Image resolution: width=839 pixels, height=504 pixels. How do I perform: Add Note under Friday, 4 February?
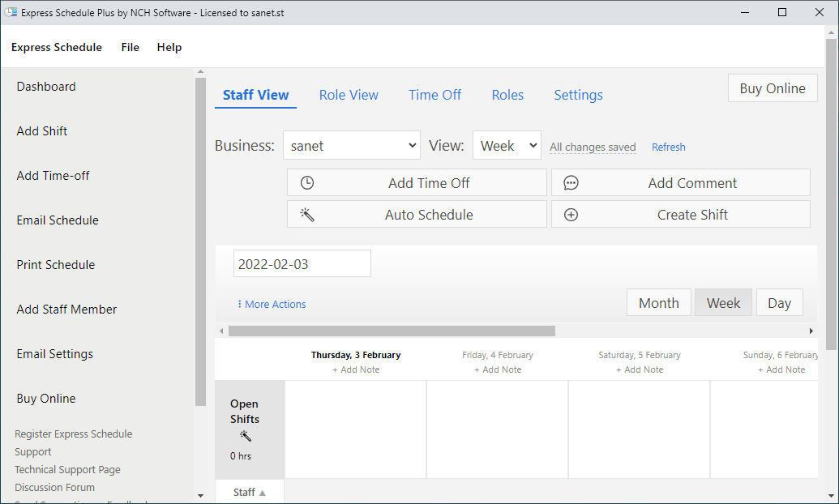[x=498, y=369]
